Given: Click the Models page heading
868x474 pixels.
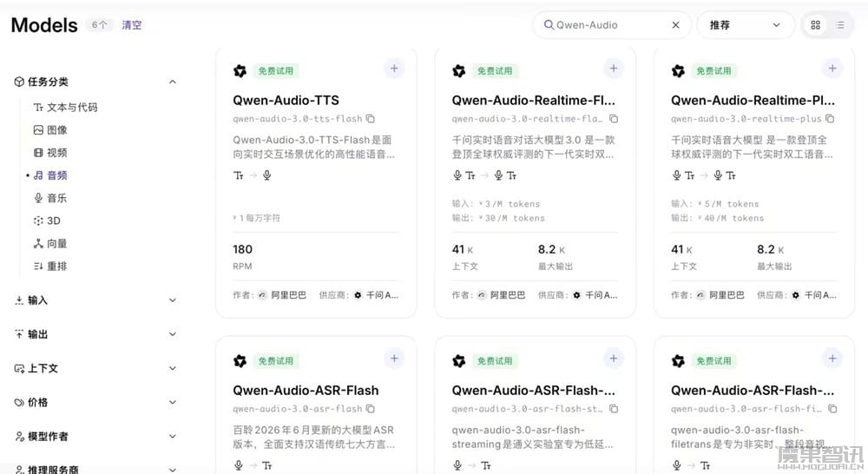Looking at the screenshot, I should tap(44, 25).
